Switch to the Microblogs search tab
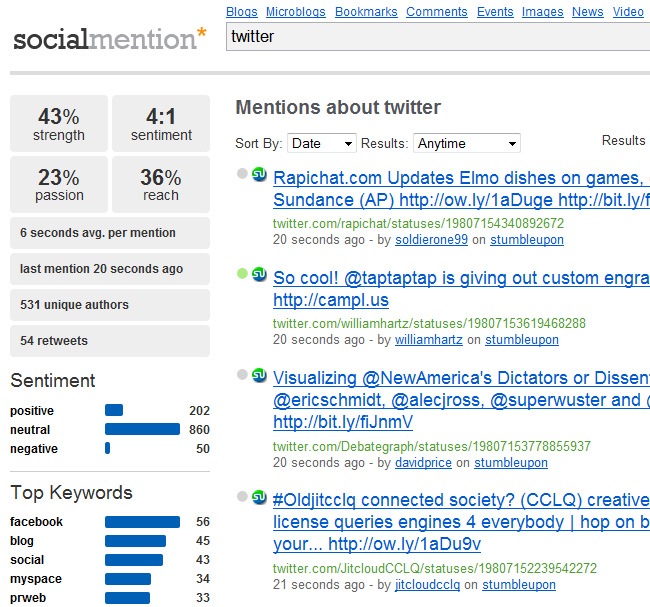The image size is (650, 607). click(x=296, y=12)
